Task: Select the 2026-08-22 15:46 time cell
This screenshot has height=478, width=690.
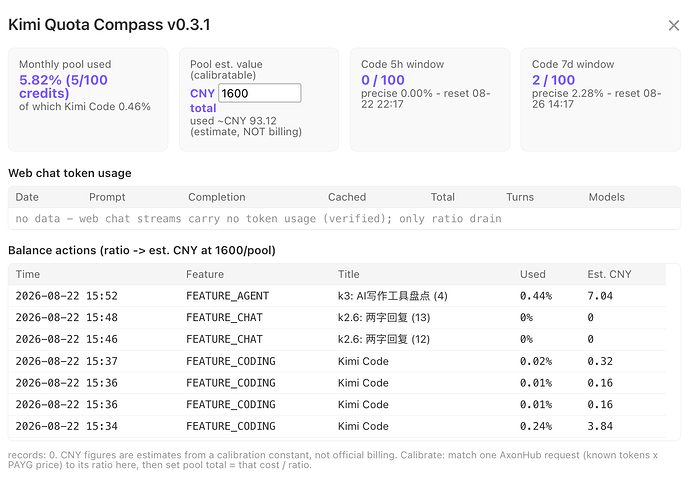Action: click(x=66, y=339)
